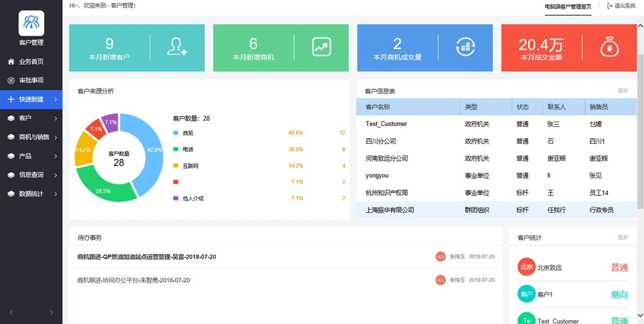Image resolution: width=644 pixels, height=324 pixels.
Task: Click 四川分公司 in the customer table
Action: [381, 141]
